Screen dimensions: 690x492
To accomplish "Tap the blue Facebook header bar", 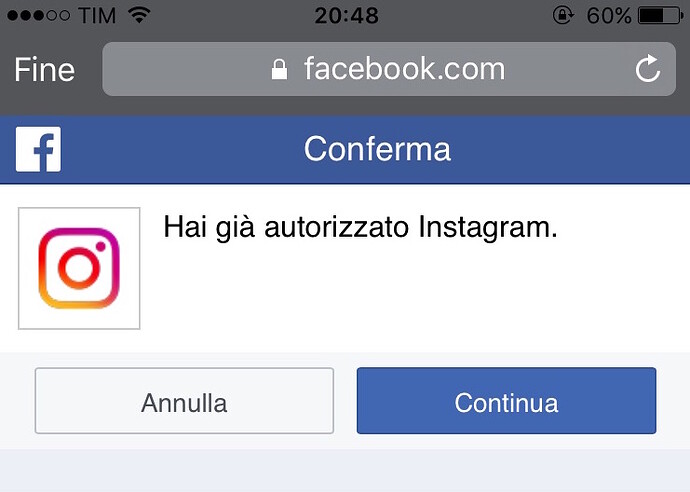I will tap(345, 150).
